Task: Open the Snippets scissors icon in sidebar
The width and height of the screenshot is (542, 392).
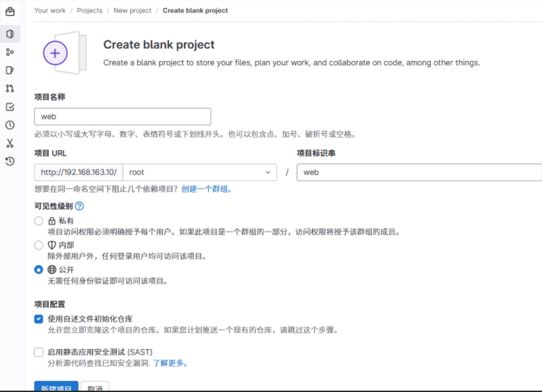Action: pos(10,143)
